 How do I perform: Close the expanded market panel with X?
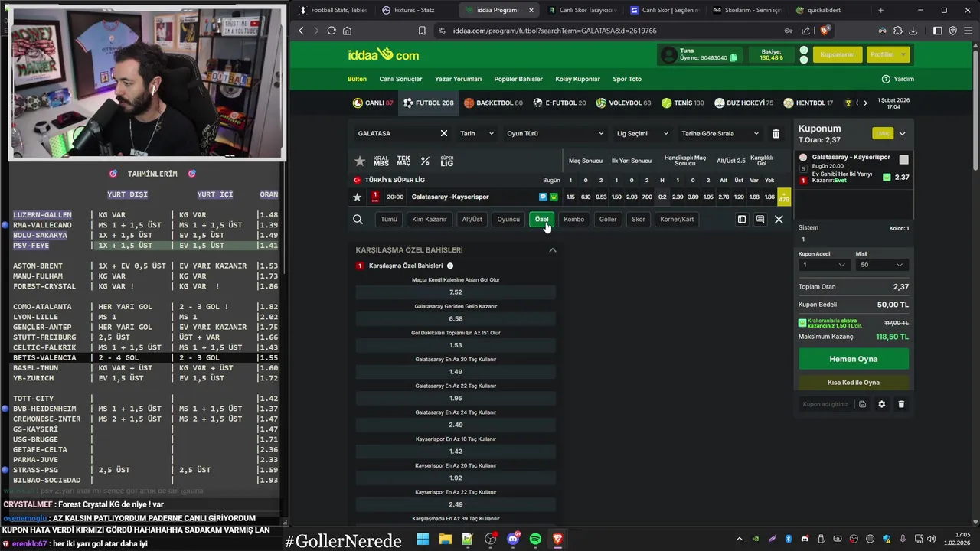point(779,220)
